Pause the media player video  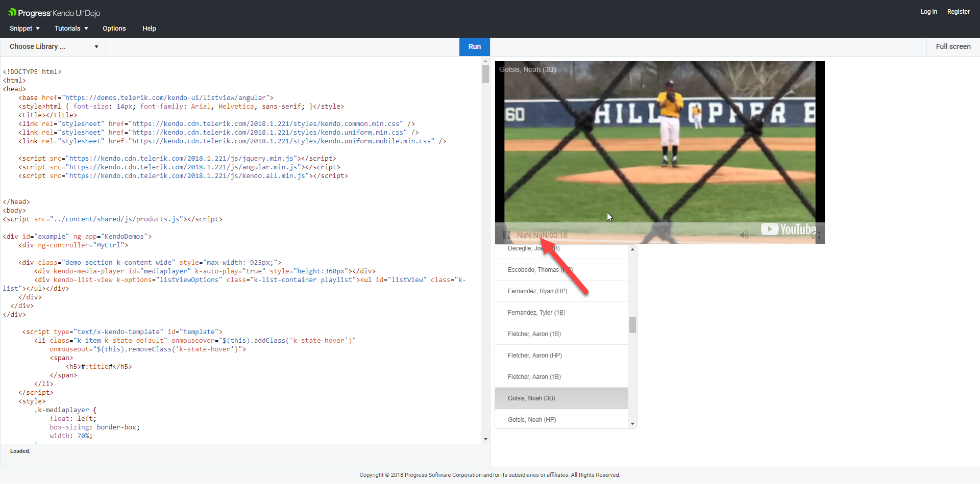506,235
